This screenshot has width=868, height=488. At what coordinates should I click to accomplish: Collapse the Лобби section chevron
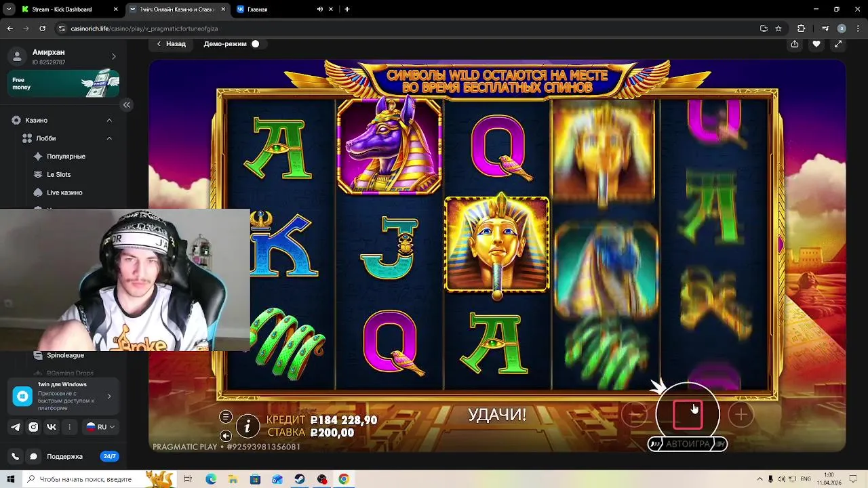point(109,138)
